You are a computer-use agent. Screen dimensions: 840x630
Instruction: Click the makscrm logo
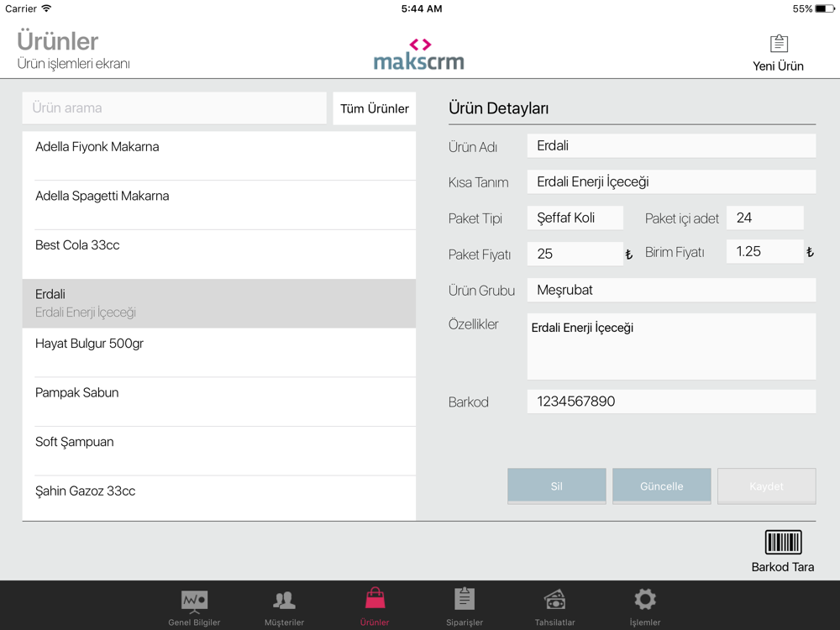click(x=419, y=54)
